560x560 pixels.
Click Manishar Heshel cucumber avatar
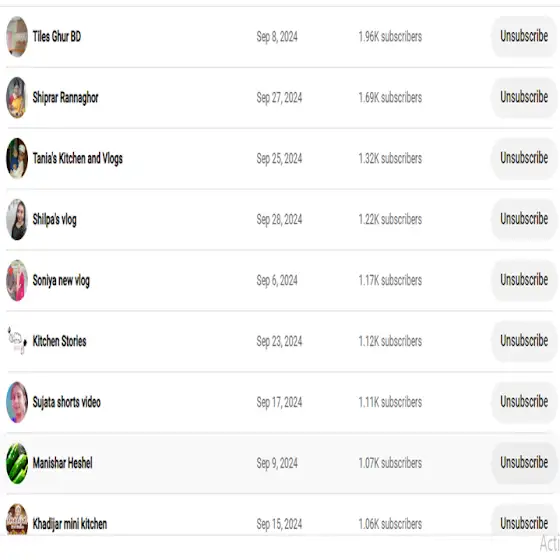[x=17, y=463]
